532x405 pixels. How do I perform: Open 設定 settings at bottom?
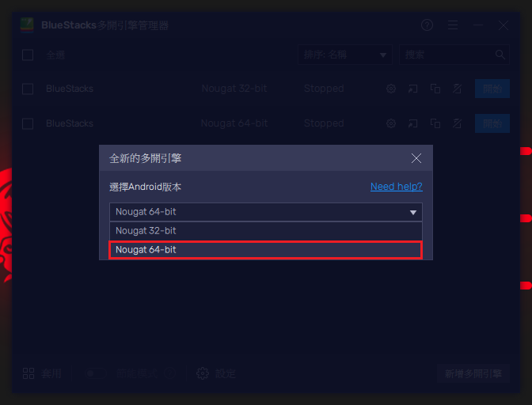tap(216, 373)
